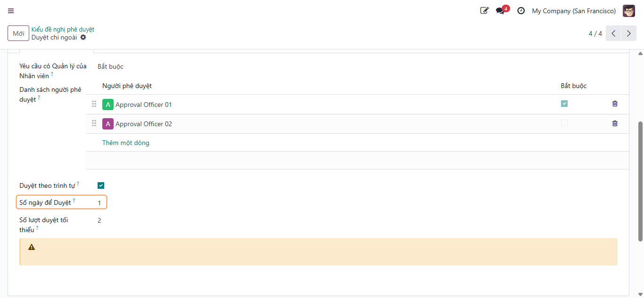Screen dimensions: 644x298
Task: Go to previous record arrow
Action: pos(613,33)
